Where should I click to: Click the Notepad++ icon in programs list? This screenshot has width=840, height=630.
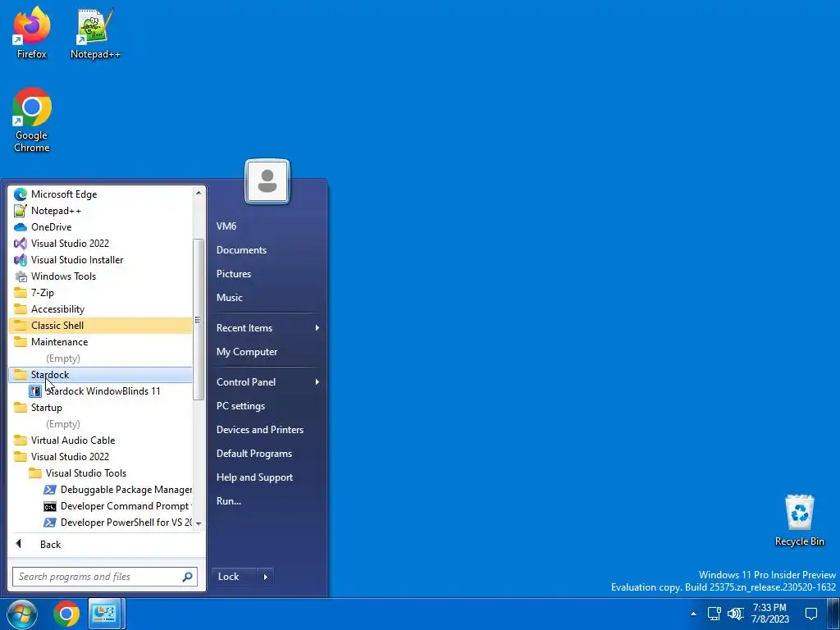pos(21,211)
